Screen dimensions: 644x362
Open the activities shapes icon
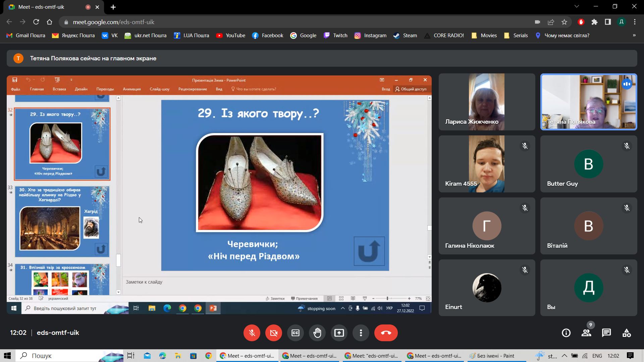626,333
